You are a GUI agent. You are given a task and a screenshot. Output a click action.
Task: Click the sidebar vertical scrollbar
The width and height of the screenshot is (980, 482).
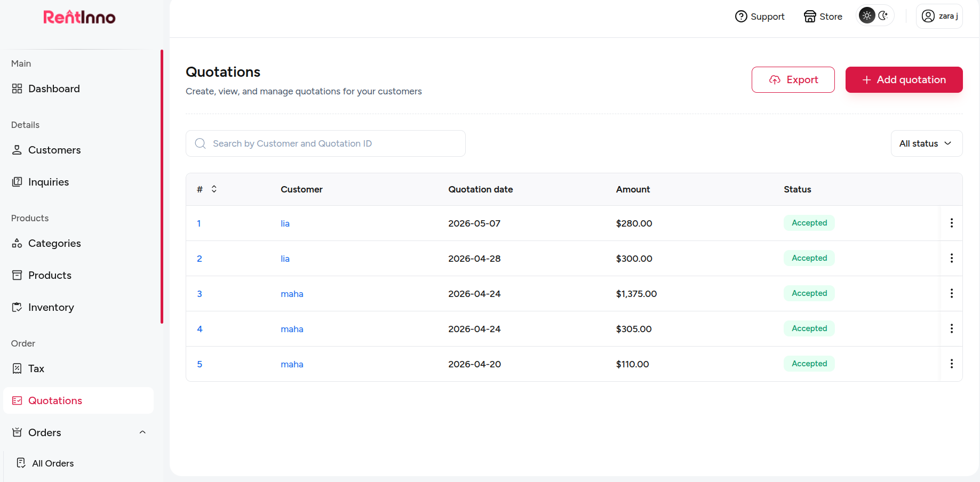point(162,187)
